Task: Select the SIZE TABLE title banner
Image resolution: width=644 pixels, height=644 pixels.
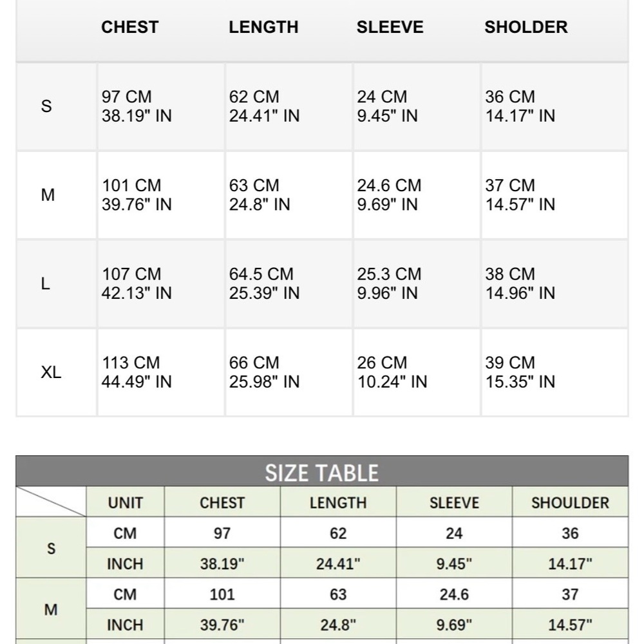Action: 322,471
